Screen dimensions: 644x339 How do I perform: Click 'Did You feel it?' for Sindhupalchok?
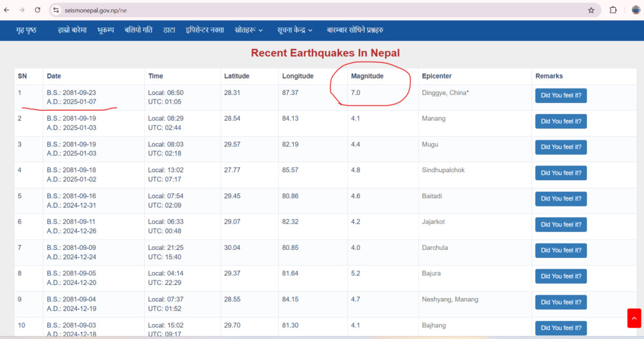[x=561, y=173]
